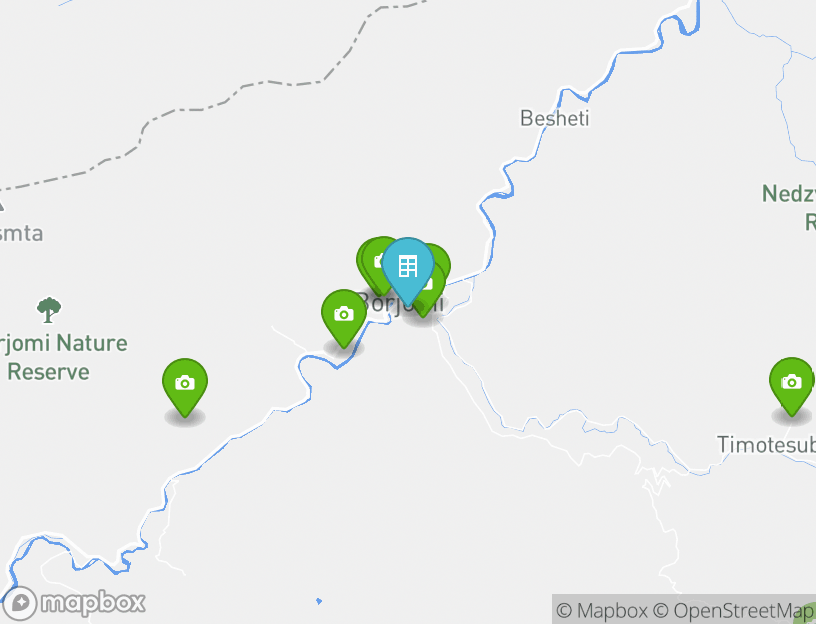
Task: Select the partially visible Nedzvi reserve label
Action: 789,207
